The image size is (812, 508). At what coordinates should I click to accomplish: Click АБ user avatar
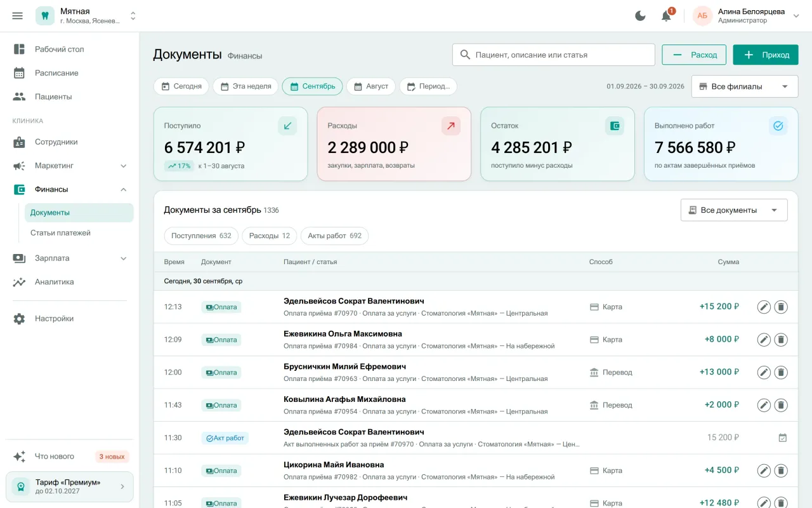(x=702, y=16)
